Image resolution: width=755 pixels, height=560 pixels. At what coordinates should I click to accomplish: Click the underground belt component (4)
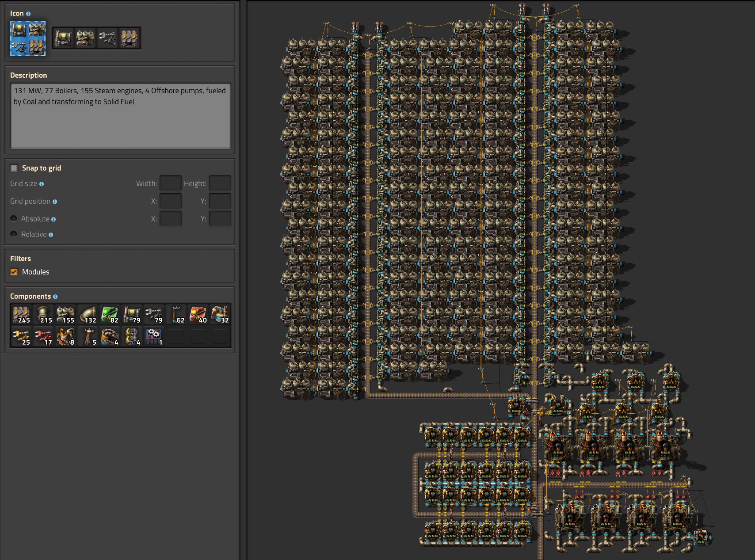click(132, 336)
